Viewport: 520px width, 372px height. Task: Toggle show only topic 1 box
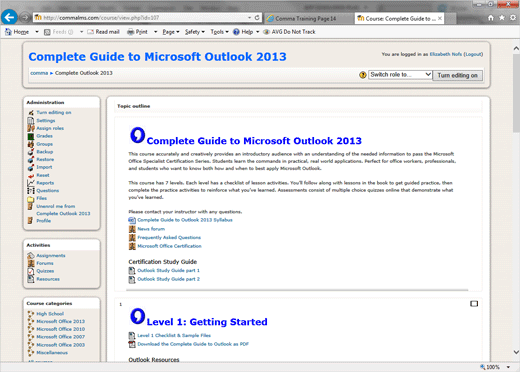(474, 304)
